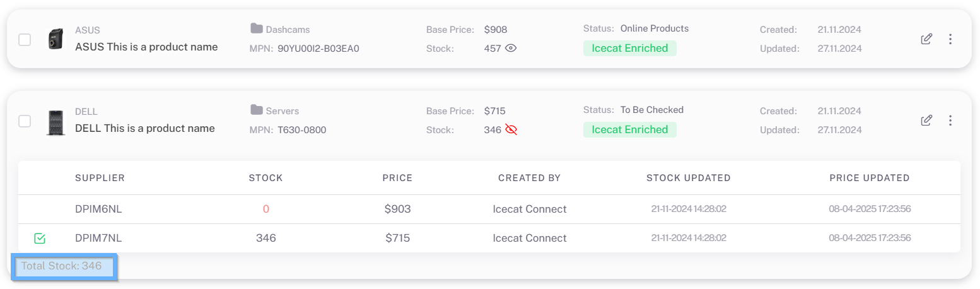The width and height of the screenshot is (980, 289).
Task: Click the Servers folder icon
Action: pyautogui.click(x=256, y=110)
